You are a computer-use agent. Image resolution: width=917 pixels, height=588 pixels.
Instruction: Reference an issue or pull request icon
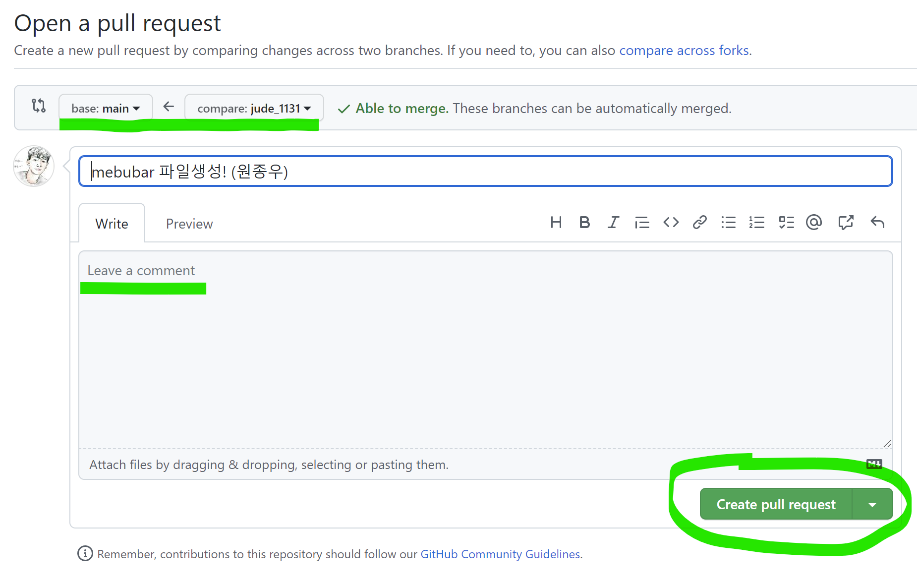tap(846, 223)
